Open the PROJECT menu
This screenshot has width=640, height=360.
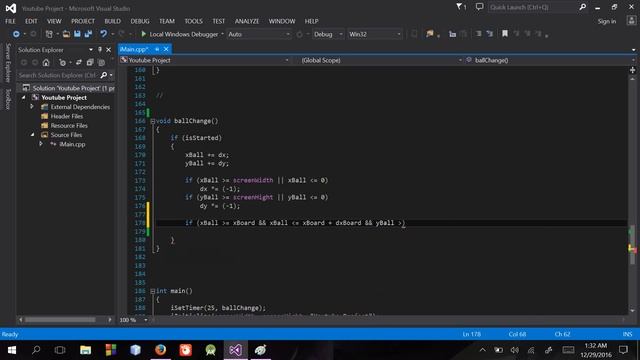tap(83, 21)
